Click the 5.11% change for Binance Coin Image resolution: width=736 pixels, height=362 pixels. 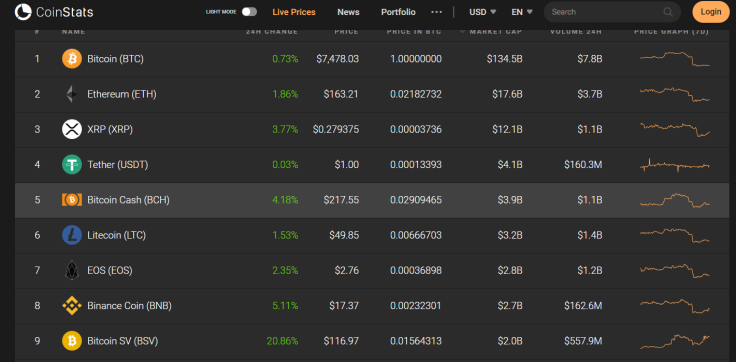pos(285,306)
